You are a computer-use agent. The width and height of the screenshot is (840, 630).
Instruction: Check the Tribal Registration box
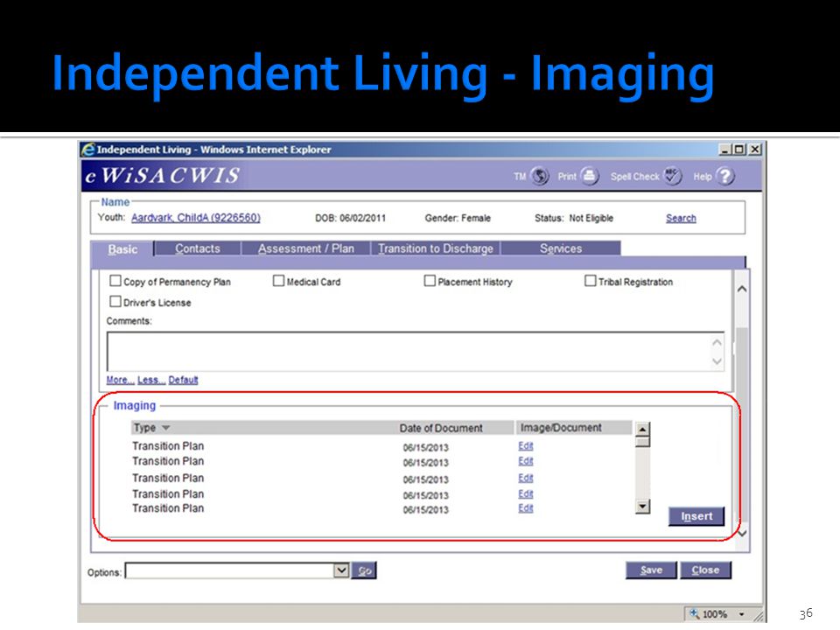pyautogui.click(x=591, y=281)
